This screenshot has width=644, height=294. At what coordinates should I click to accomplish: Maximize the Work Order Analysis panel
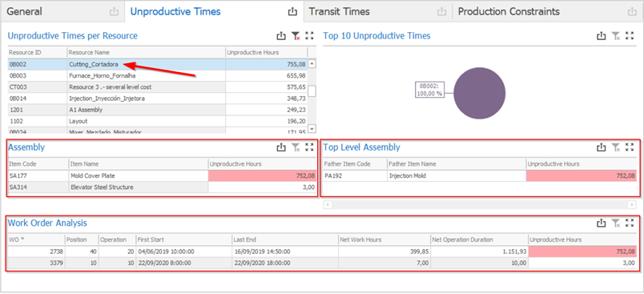coord(630,223)
